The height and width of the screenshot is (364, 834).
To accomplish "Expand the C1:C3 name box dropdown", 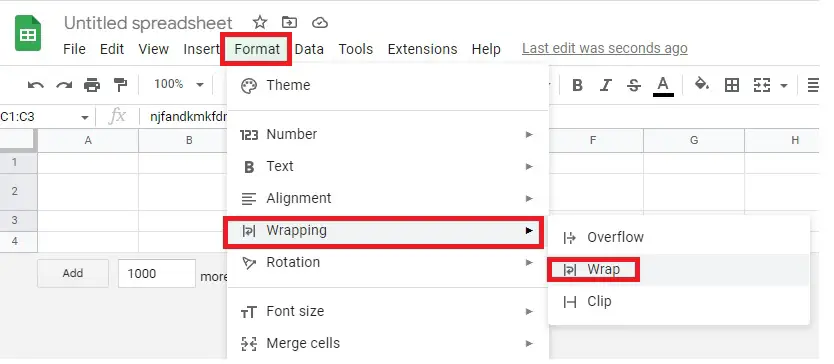I will point(85,117).
